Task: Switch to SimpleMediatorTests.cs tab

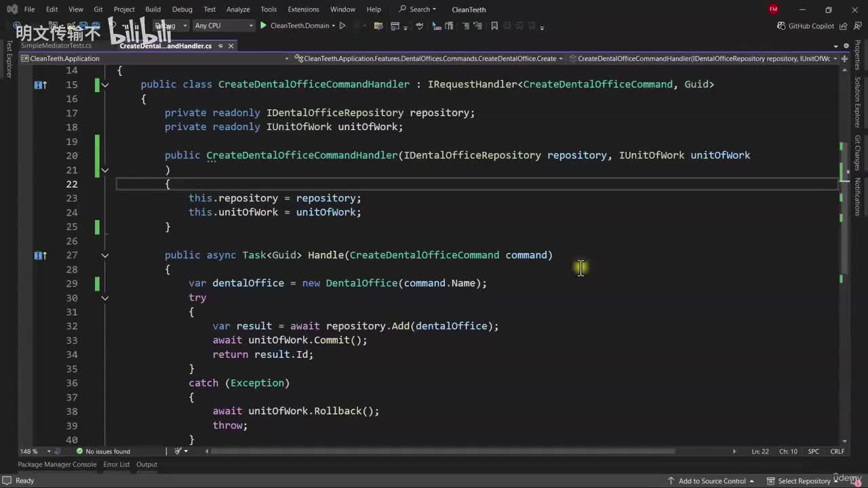Action: click(56, 46)
